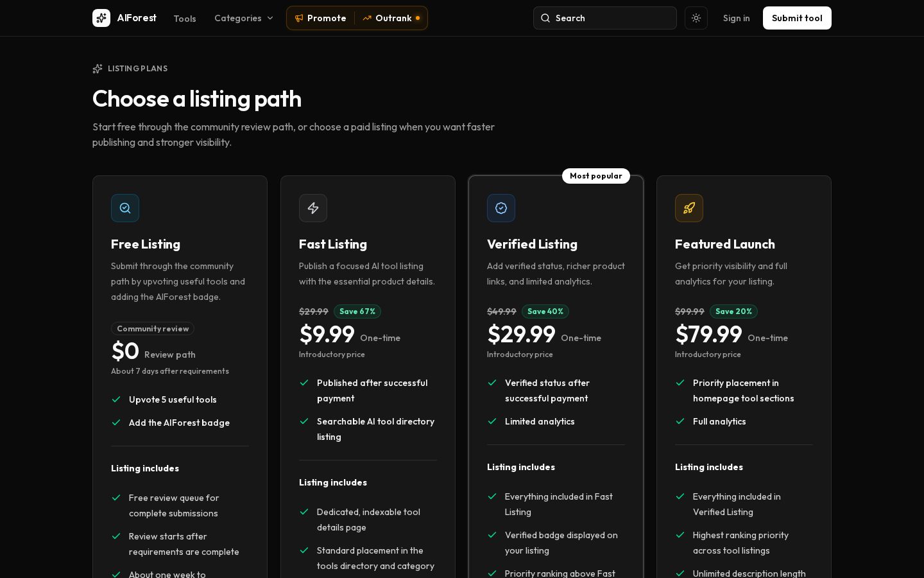The height and width of the screenshot is (578, 924).
Task: Click the checkmark beside Priority placement in homepage
Action: 680,383
